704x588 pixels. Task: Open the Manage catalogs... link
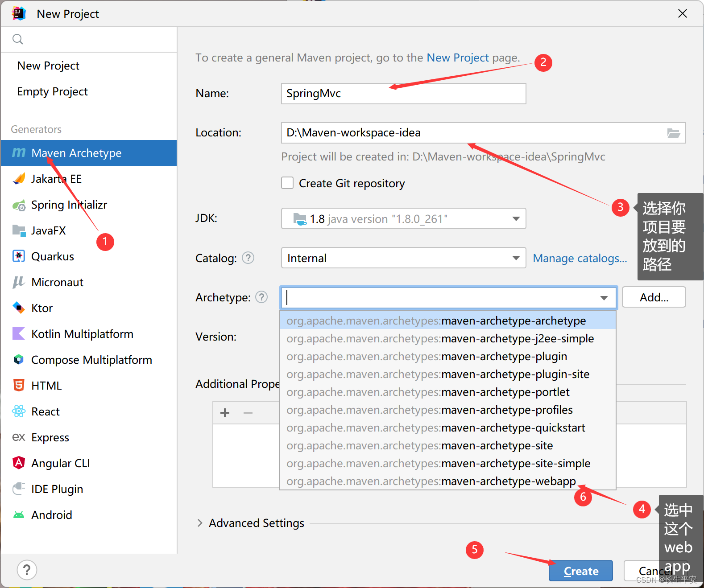[580, 258]
